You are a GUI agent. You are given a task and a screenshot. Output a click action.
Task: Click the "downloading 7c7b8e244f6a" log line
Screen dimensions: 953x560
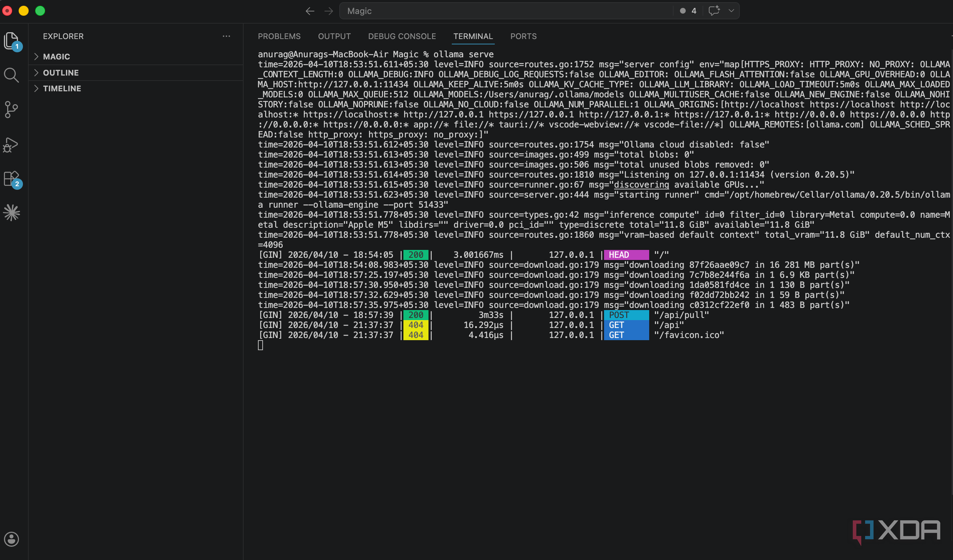click(x=556, y=275)
